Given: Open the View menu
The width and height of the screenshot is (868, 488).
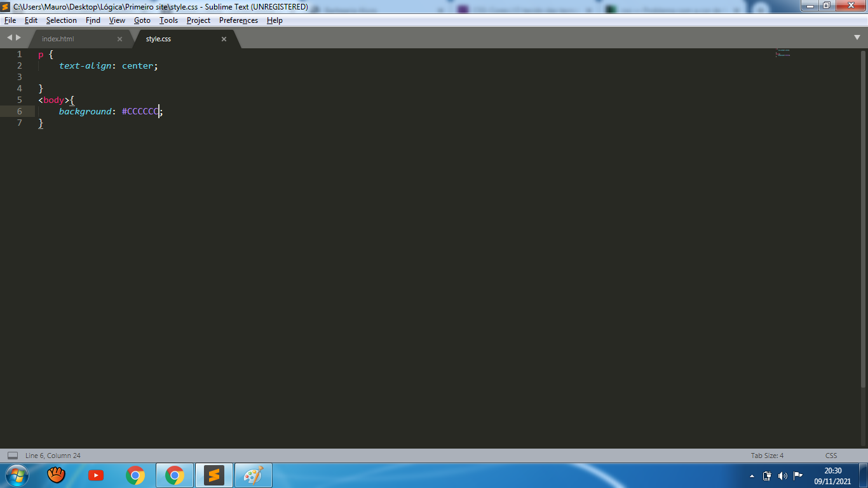Looking at the screenshot, I should (117, 20).
